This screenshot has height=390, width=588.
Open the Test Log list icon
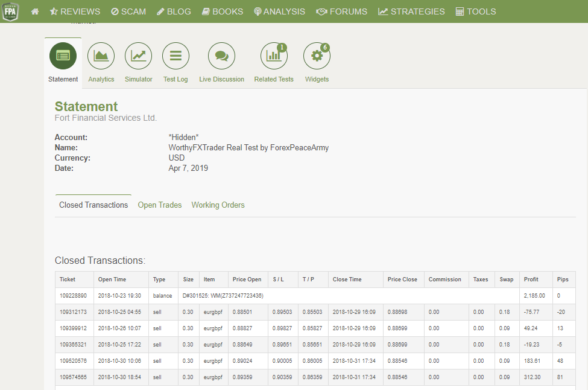coord(175,56)
